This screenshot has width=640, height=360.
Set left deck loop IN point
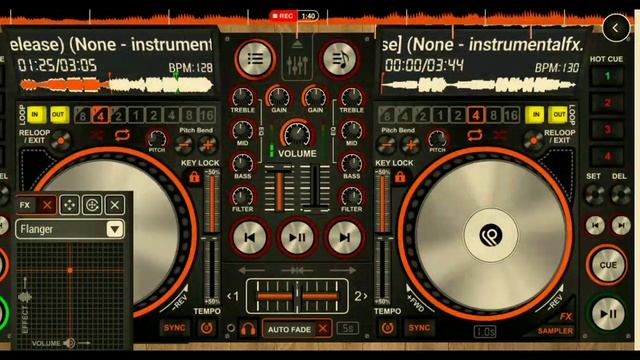[36, 115]
